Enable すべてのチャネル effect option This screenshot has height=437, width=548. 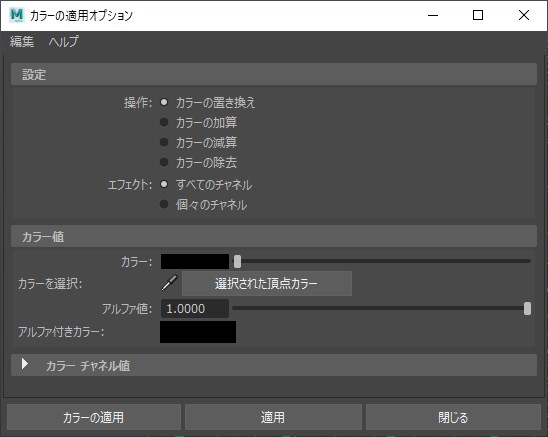(x=164, y=184)
